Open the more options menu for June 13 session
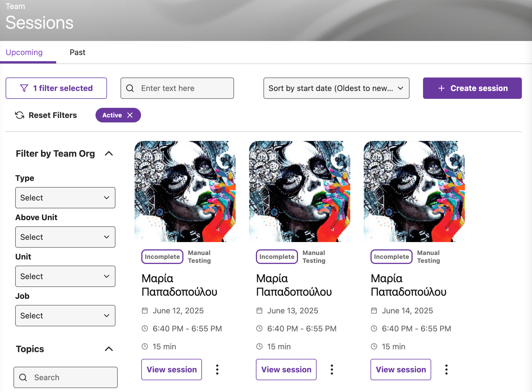The height and width of the screenshot is (392, 532). pos(332,370)
